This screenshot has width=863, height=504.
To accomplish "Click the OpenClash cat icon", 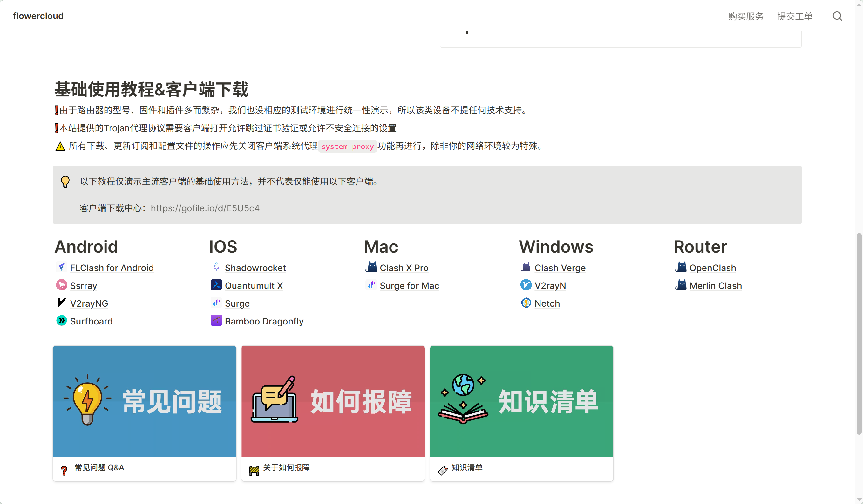I will pyautogui.click(x=681, y=267).
